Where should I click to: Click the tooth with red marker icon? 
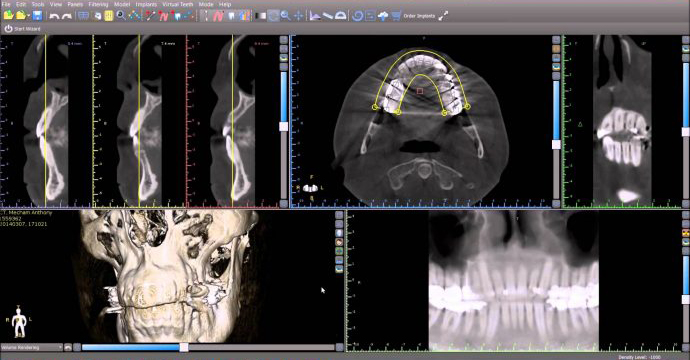click(x=177, y=16)
